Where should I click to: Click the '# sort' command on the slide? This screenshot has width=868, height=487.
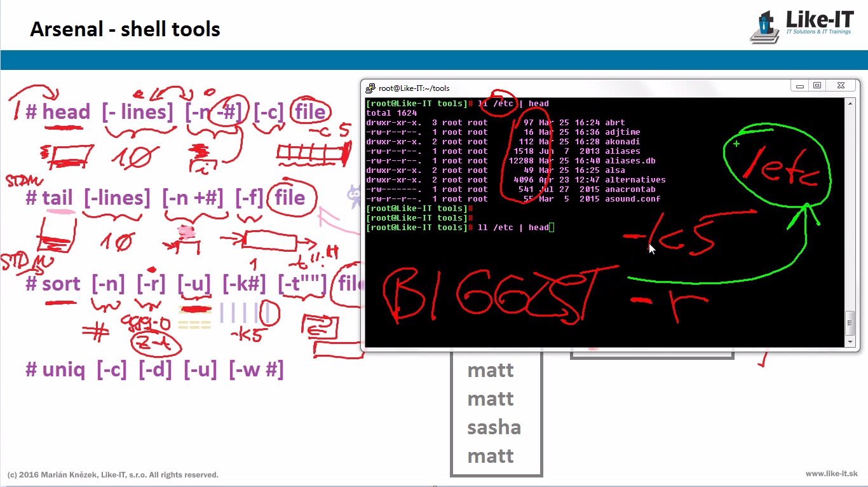click(x=53, y=284)
